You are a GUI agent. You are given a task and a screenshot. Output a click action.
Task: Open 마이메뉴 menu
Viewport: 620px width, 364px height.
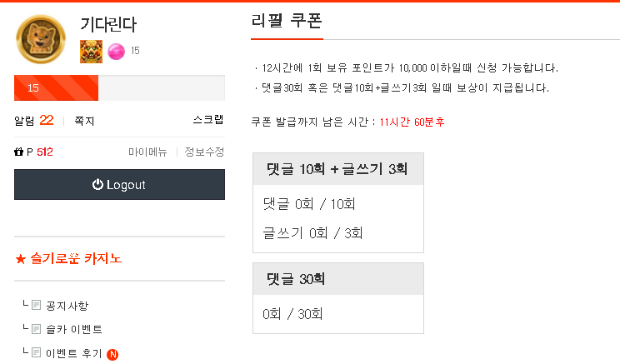pyautogui.click(x=147, y=152)
